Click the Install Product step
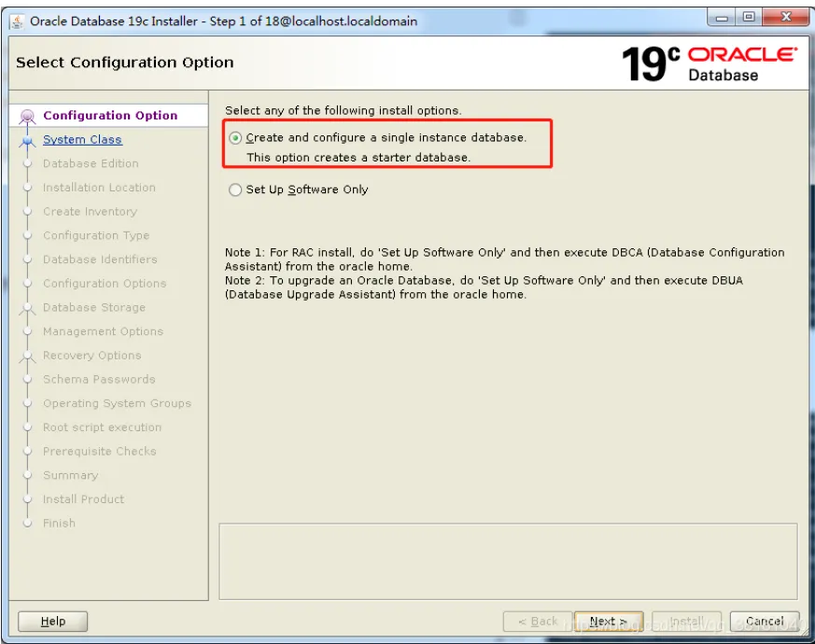The height and width of the screenshot is (644, 815). (x=83, y=499)
